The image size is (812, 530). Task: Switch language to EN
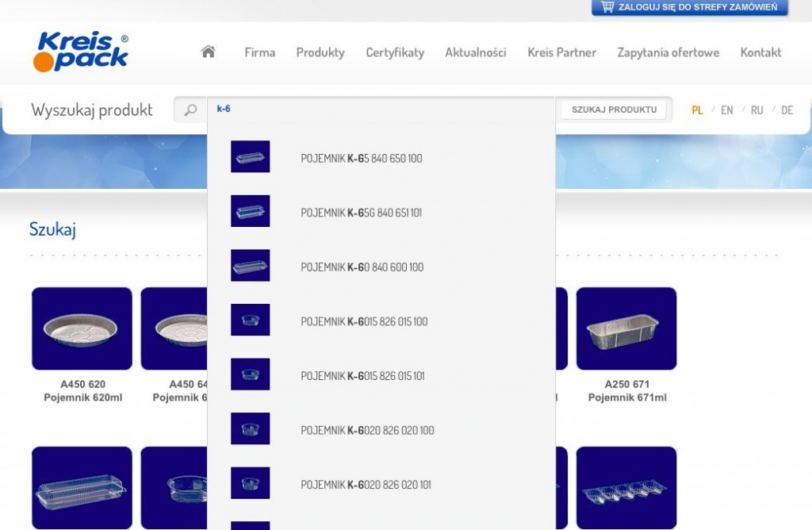tap(727, 110)
